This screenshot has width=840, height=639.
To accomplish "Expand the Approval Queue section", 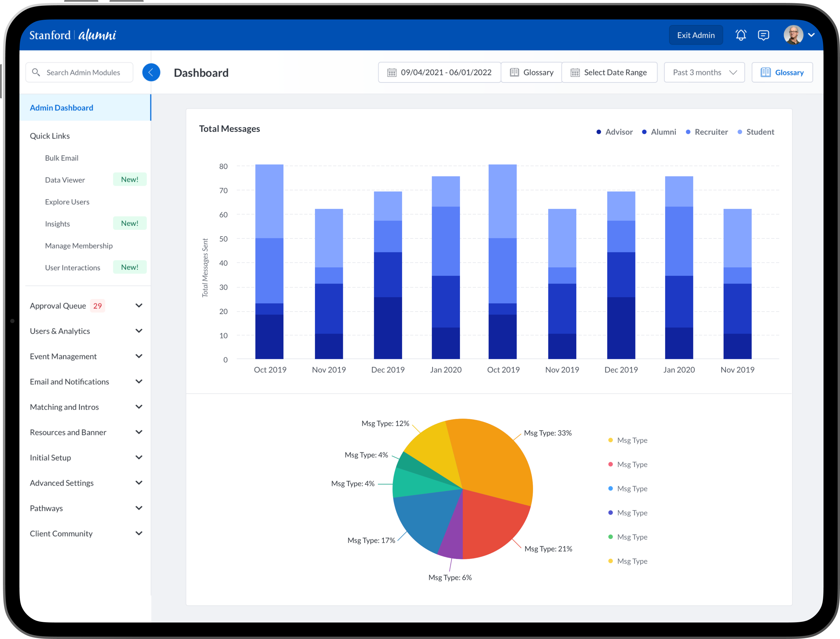I will (139, 305).
